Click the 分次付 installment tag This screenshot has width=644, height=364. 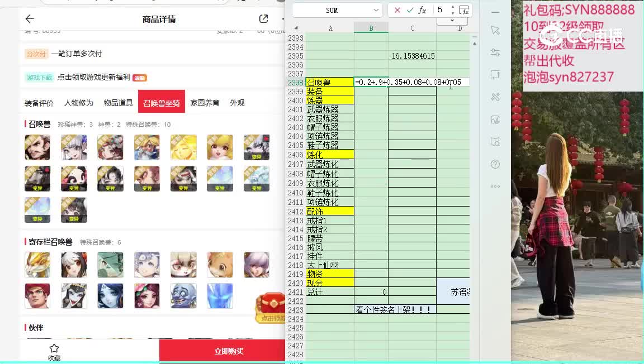click(x=36, y=54)
